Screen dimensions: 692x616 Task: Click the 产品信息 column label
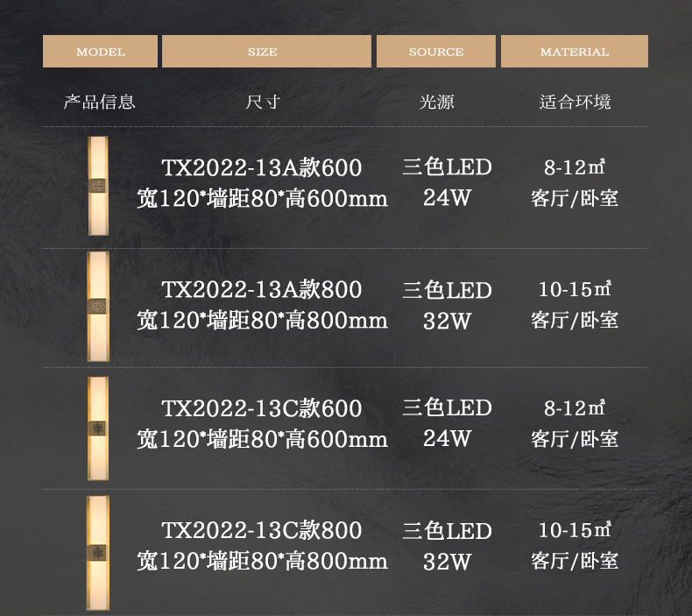pos(100,102)
